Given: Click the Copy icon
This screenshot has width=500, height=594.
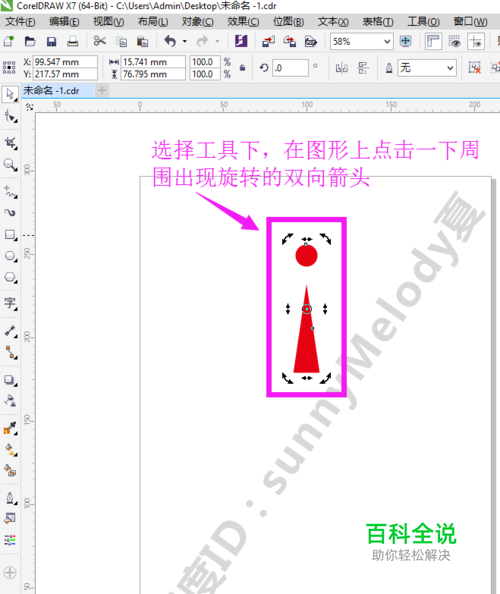Looking at the screenshot, I should coord(122,41).
